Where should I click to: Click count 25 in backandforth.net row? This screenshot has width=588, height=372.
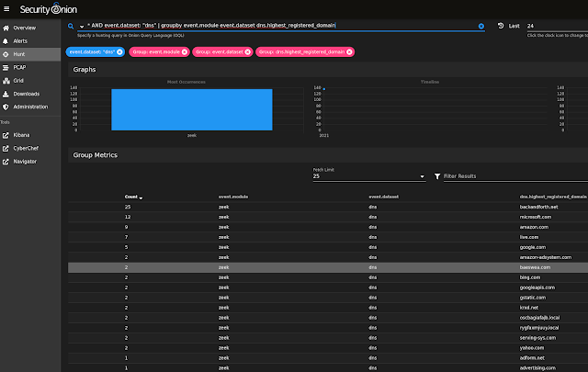128,207
